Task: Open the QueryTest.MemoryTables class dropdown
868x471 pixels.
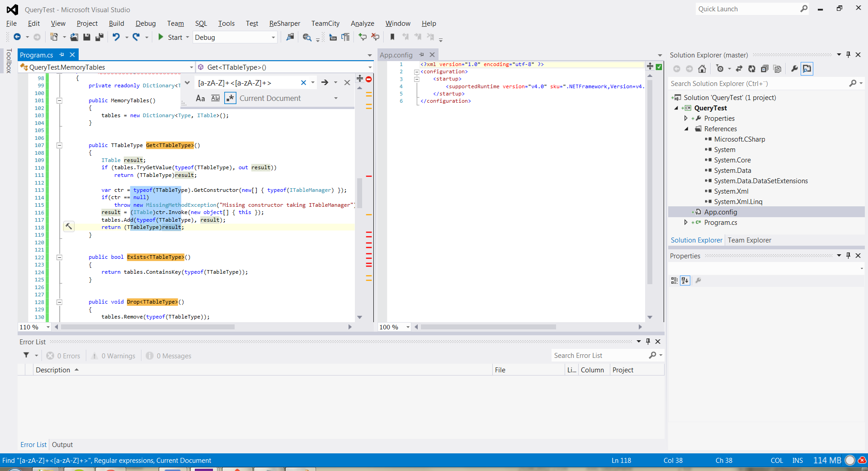Action: (x=107, y=67)
